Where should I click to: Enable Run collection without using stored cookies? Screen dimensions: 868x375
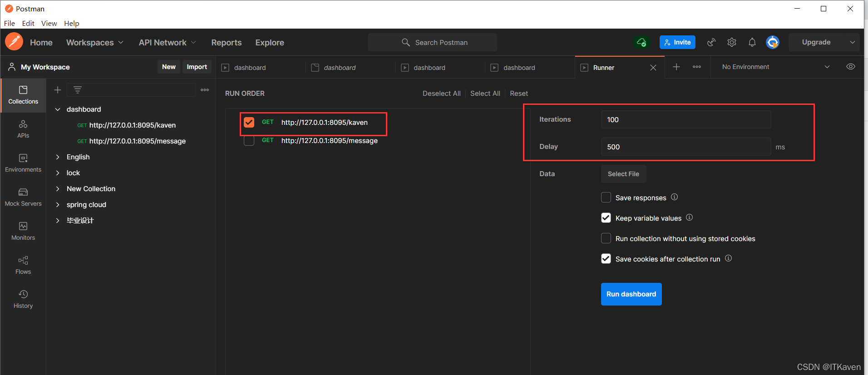pyautogui.click(x=606, y=238)
